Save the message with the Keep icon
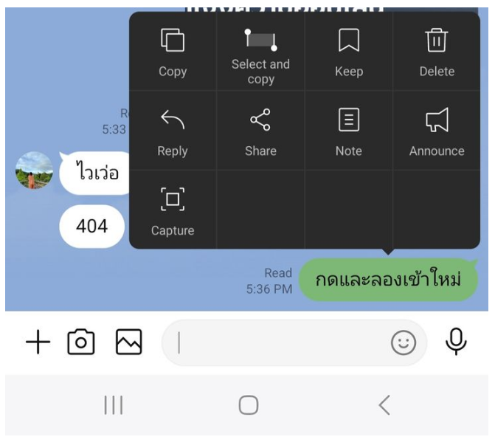 348,40
